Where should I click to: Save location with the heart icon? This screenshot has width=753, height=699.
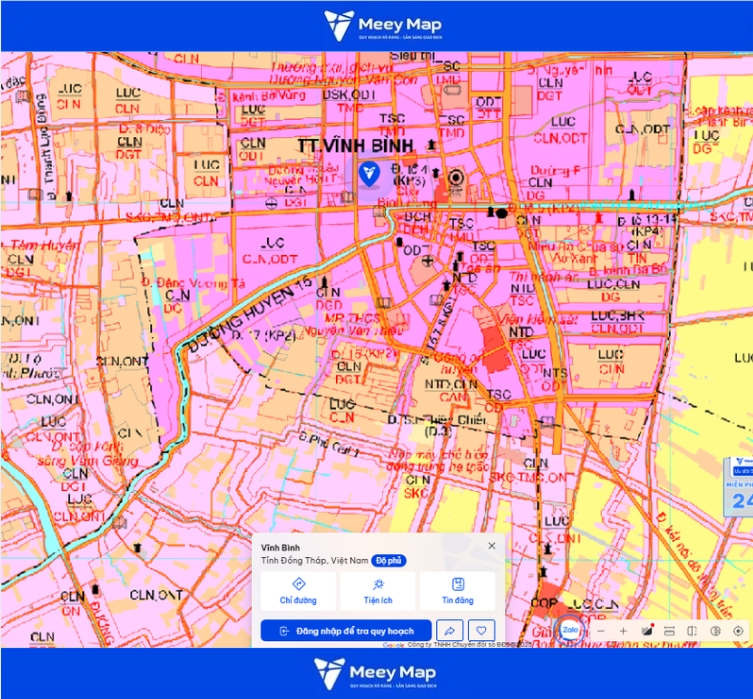coord(481,630)
